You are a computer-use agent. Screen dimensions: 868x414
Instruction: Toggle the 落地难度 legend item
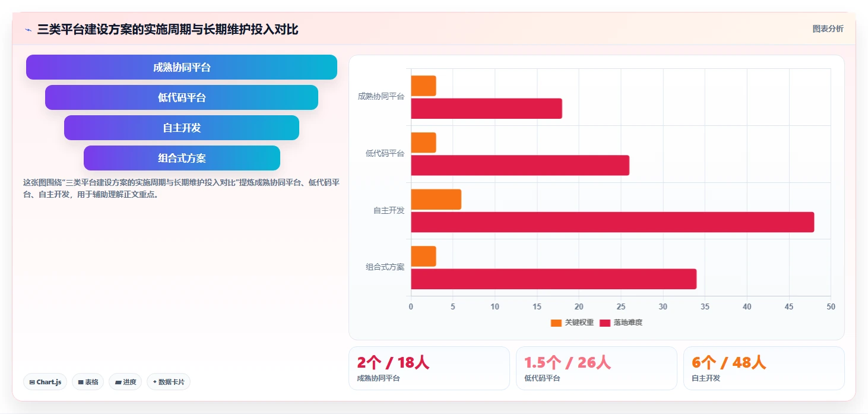click(x=621, y=323)
